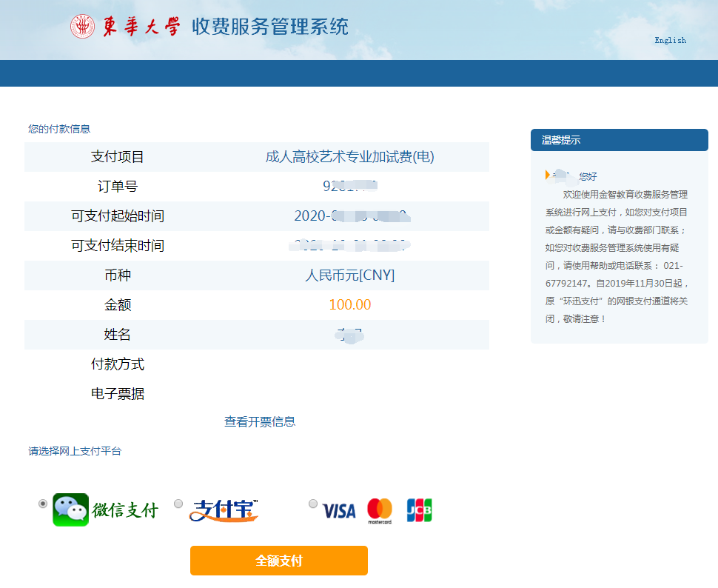Screen dimensions: 718x588
Task: Select the Alipay payment radio button
Action: pyautogui.click(x=178, y=503)
